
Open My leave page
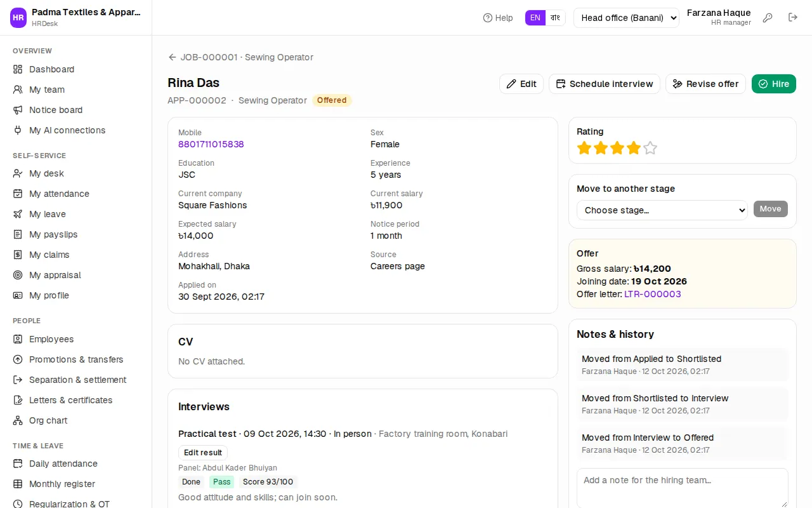point(76,214)
